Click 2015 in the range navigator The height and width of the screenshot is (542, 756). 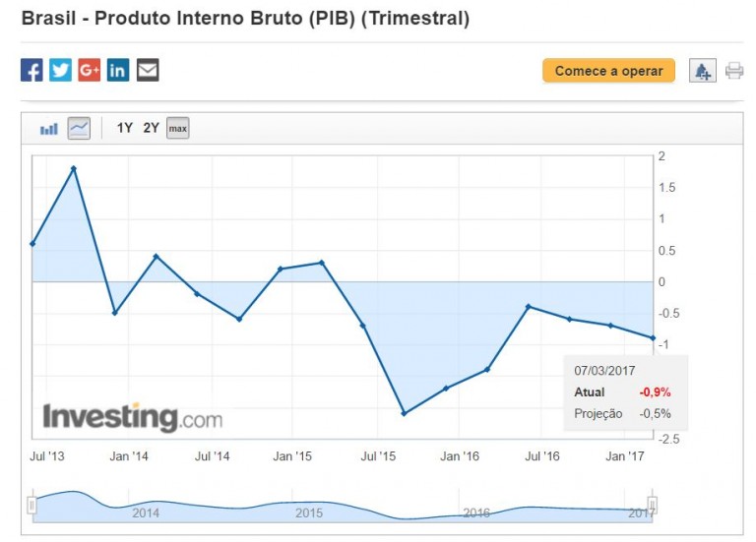click(x=309, y=512)
